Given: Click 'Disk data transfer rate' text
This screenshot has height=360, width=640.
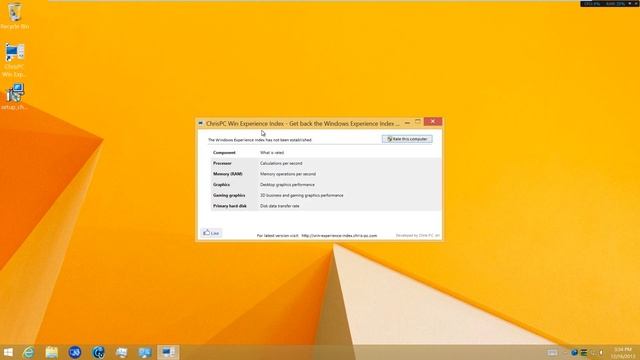Looking at the screenshot, I should click(280, 206).
